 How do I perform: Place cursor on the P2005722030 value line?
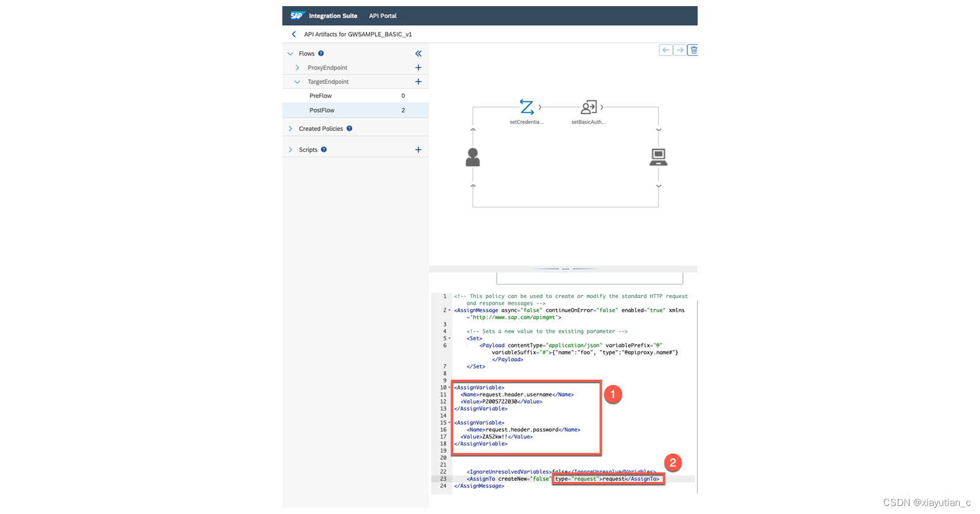[501, 401]
